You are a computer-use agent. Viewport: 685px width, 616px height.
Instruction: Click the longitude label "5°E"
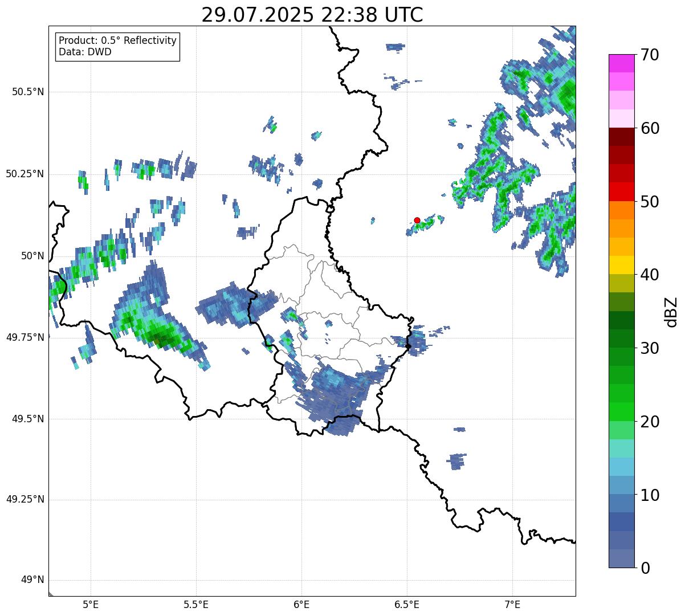tap(91, 604)
